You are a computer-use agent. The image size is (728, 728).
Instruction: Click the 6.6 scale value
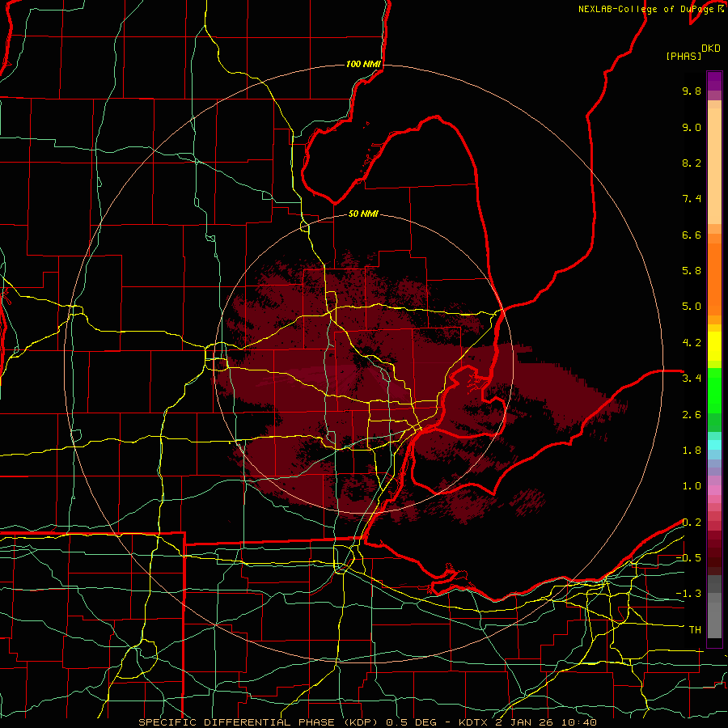click(692, 235)
